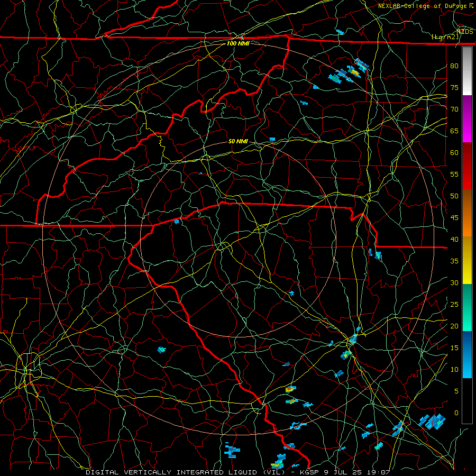Screen dimensions: 476x476
Task: Click the 70 value on the scale
Action: (454, 109)
